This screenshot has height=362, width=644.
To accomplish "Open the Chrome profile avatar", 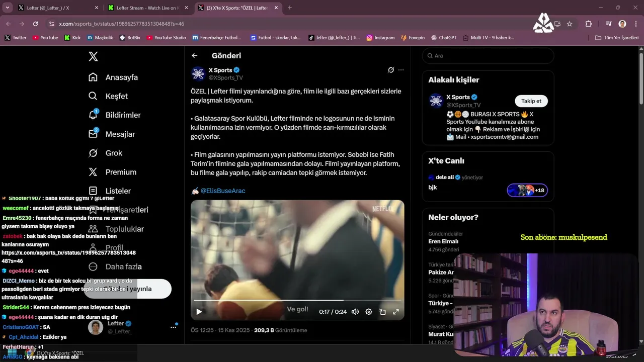I will 622,24.
